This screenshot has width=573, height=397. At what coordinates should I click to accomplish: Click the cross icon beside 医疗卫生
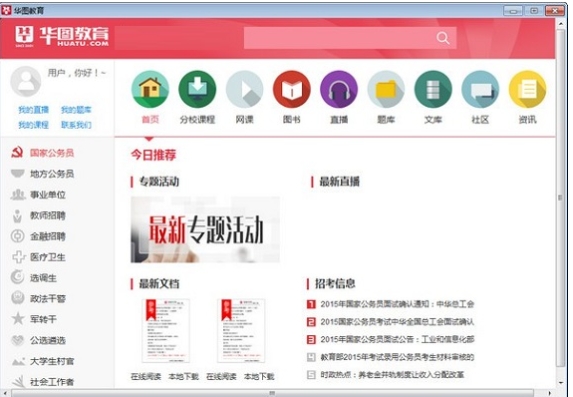click(18, 257)
